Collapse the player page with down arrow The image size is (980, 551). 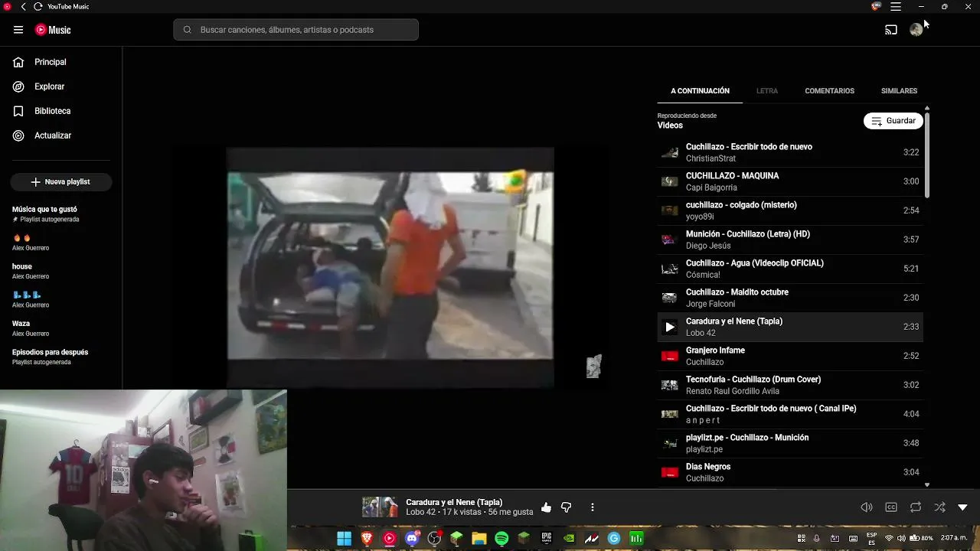[963, 507]
